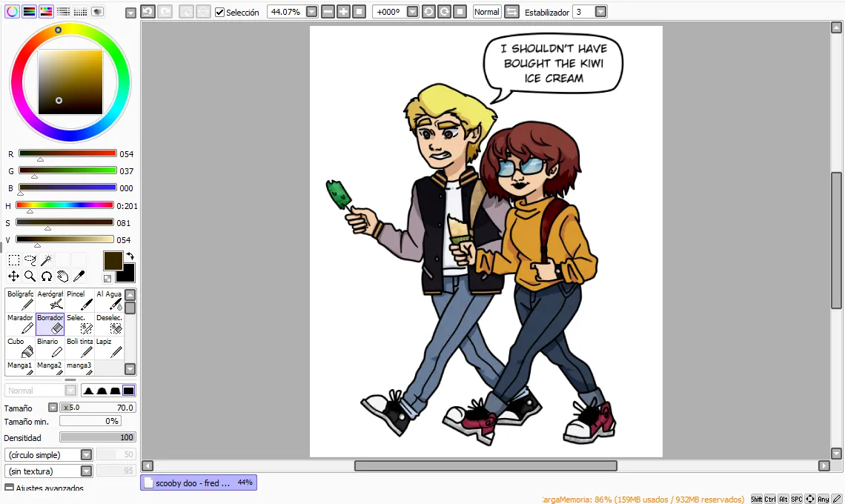This screenshot has height=504, width=845.
Task: Select the eyedropper color picker tool
Action: 79,276
